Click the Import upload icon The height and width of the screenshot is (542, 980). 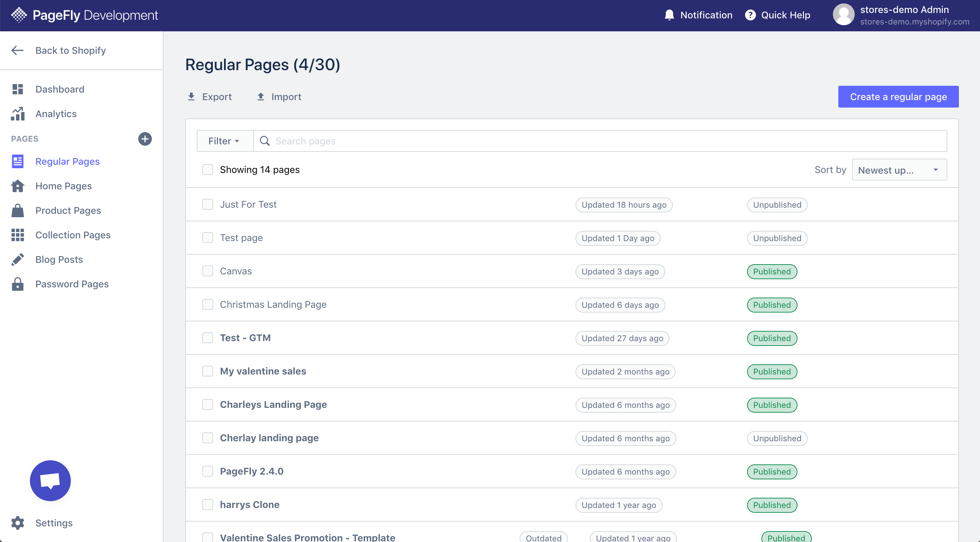tap(260, 97)
